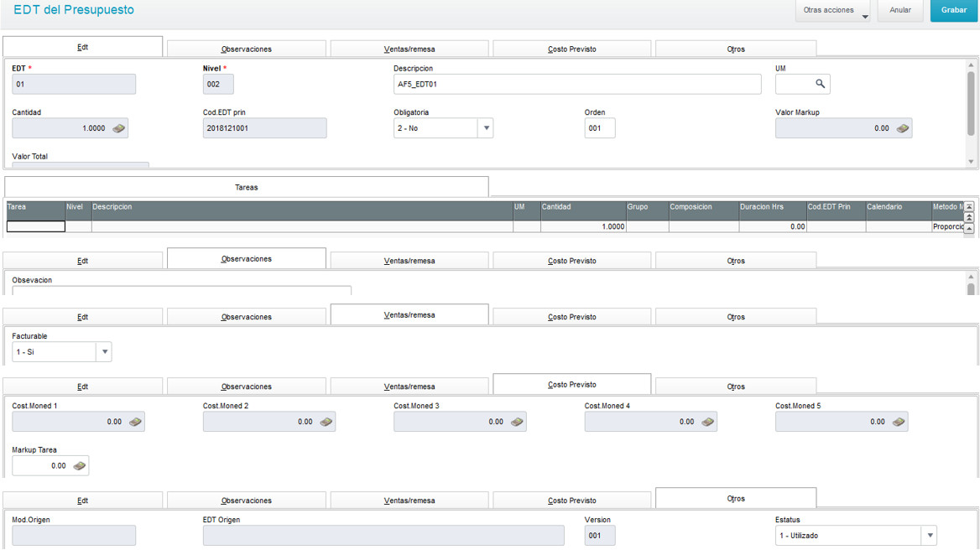Image resolution: width=980 pixels, height=555 pixels.
Task: Jump to top of the Tareas grid
Action: coord(969,206)
